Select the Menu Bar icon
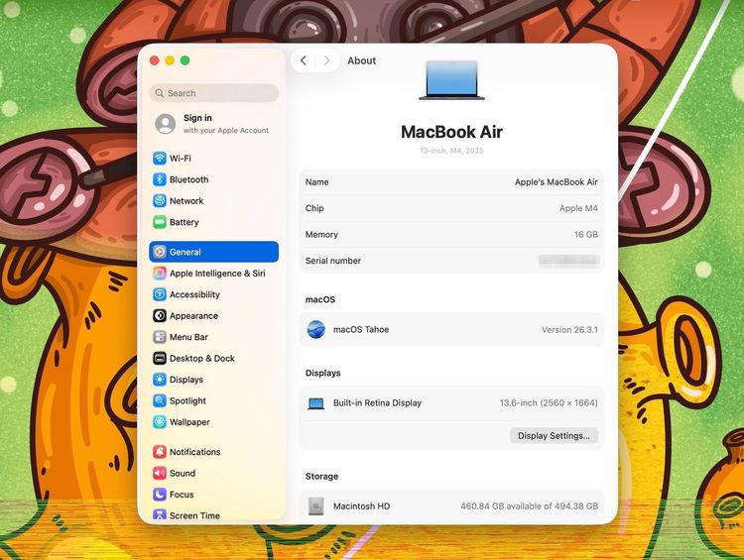The height and width of the screenshot is (560, 744). [x=160, y=337]
